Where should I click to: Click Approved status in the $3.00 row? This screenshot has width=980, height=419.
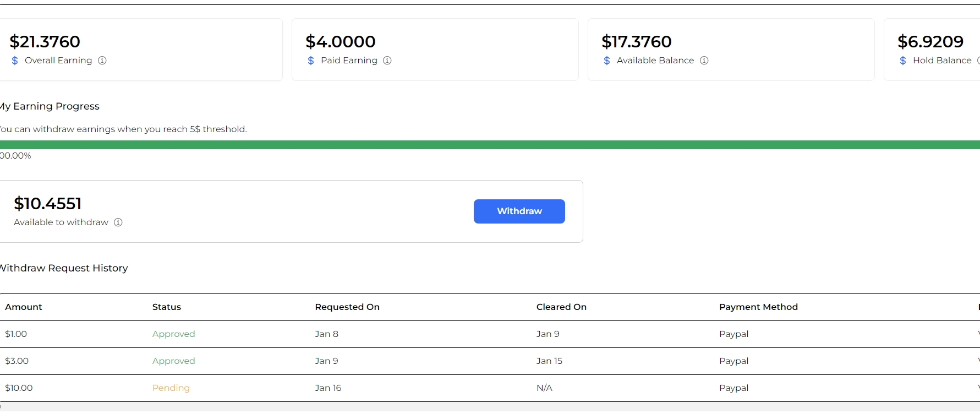point(174,361)
